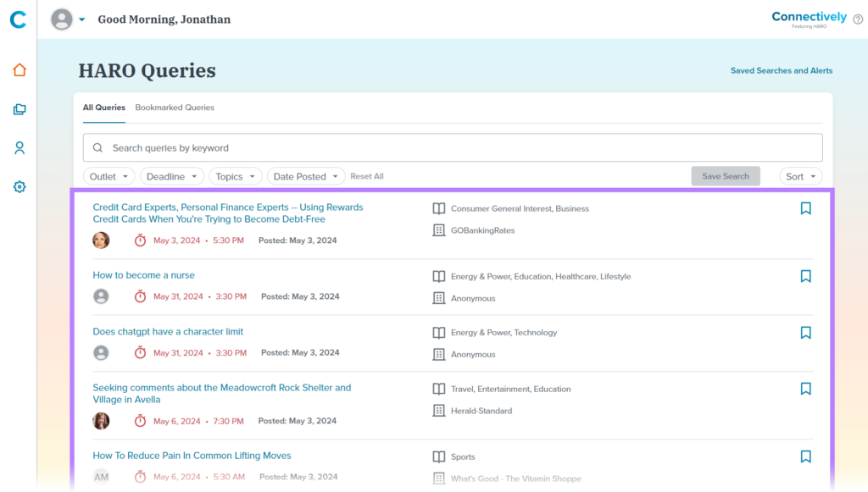The width and height of the screenshot is (868, 492).
Task: Click the HARO Queries heading
Action: [x=147, y=71]
